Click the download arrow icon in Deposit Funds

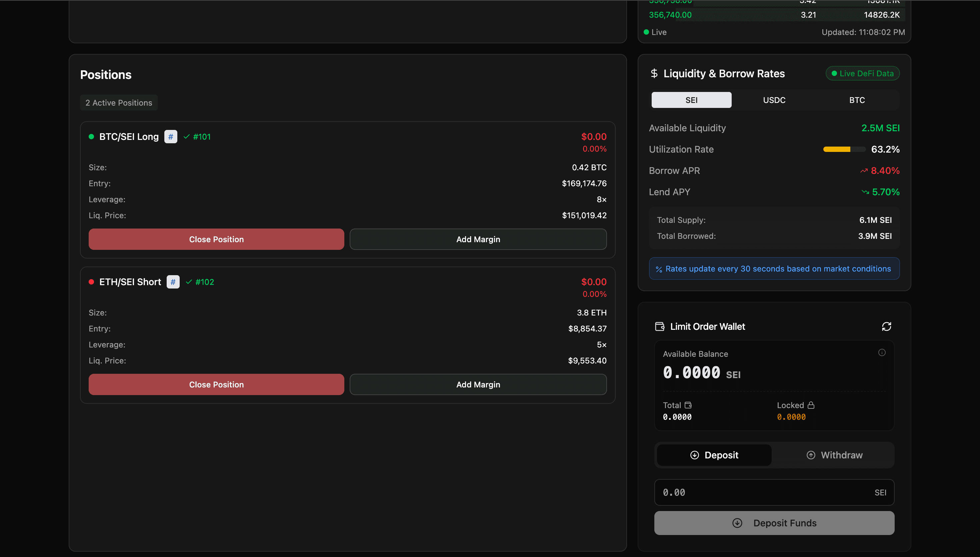tap(737, 523)
